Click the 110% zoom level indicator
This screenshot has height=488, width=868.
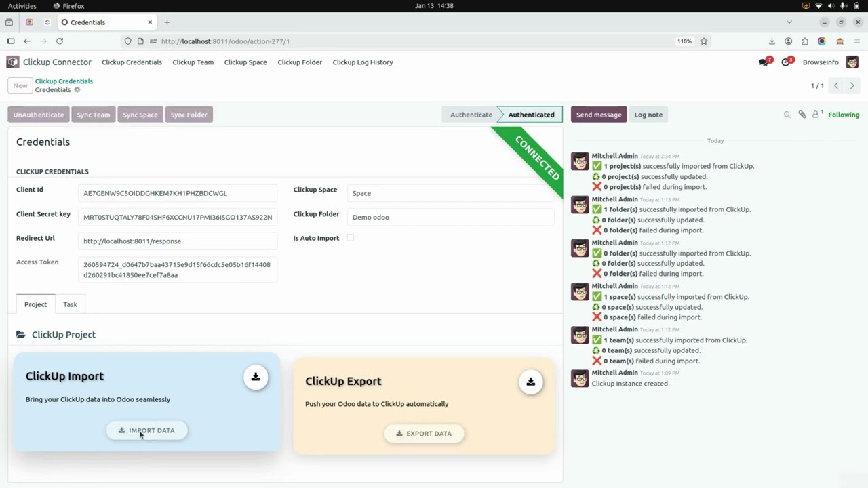tap(684, 41)
